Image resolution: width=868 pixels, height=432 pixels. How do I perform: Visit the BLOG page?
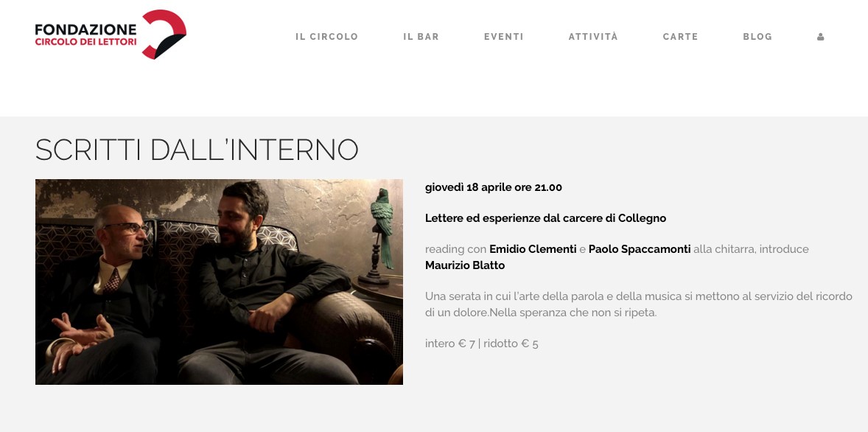point(757,37)
